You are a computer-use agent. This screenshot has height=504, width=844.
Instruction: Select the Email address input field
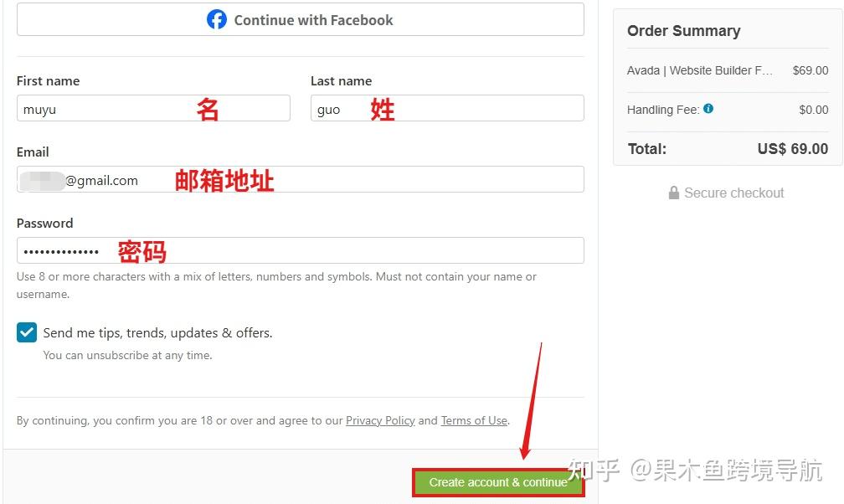pos(301,179)
